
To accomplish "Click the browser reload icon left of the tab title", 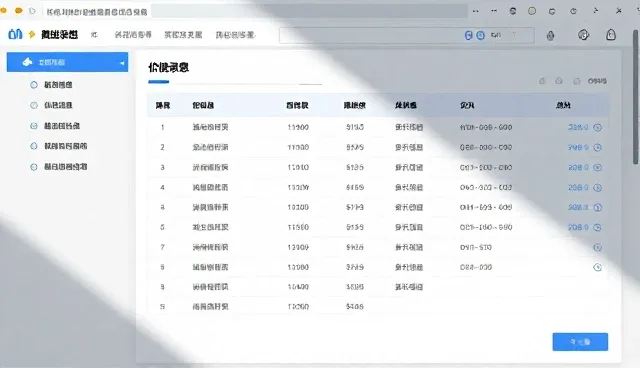I will click(x=32, y=11).
